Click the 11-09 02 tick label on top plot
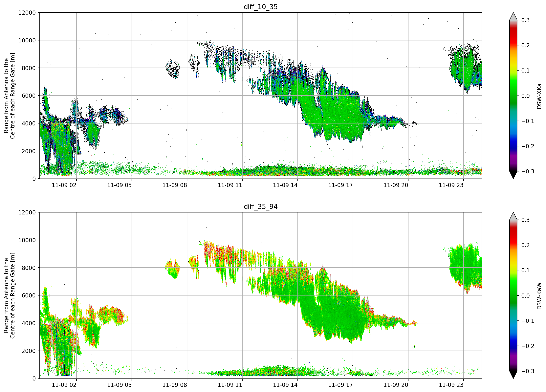Screen dimensions: 546x392 pyautogui.click(x=64, y=185)
